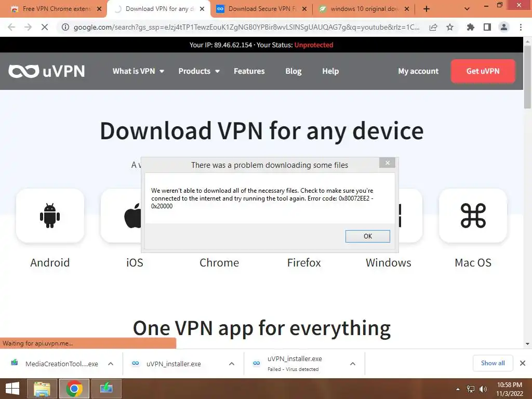This screenshot has height=399, width=532.
Task: Click the address bar URL field
Action: (x=246, y=27)
